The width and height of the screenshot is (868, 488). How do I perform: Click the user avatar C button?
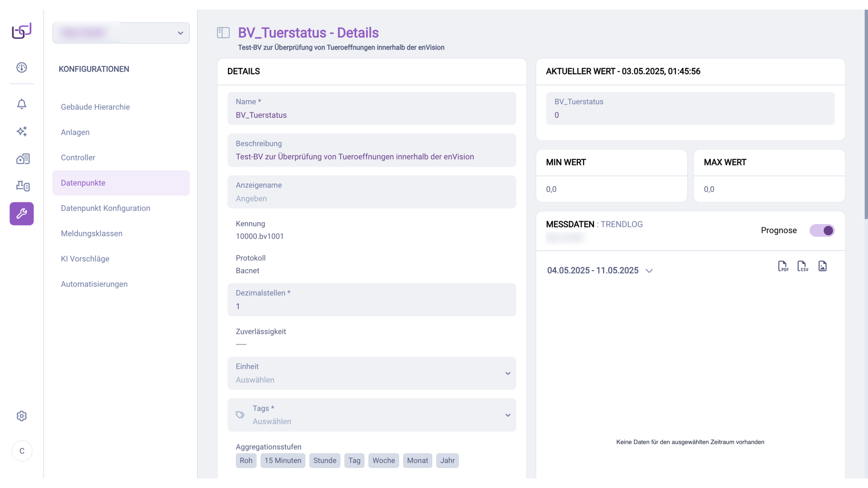(x=22, y=451)
